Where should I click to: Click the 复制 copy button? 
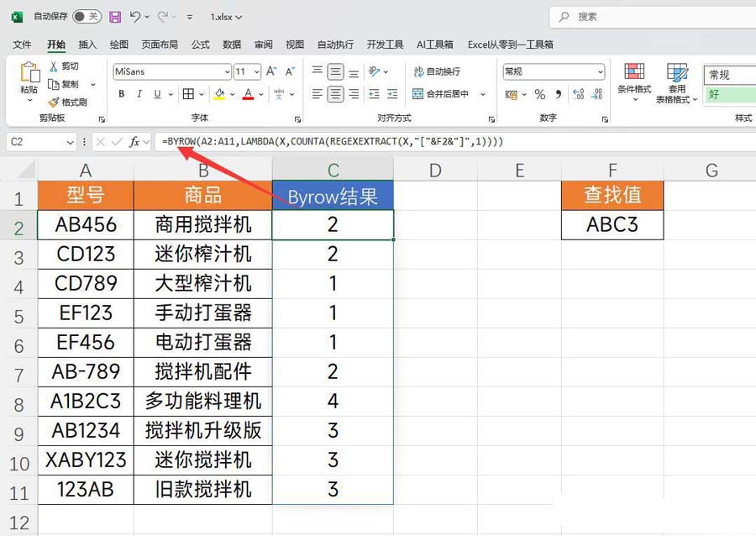(x=64, y=84)
